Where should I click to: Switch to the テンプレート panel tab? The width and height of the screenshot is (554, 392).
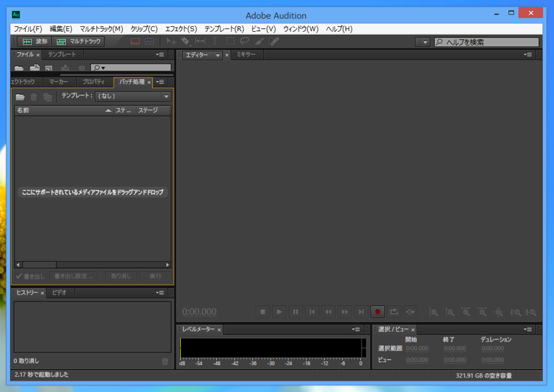[x=62, y=55]
